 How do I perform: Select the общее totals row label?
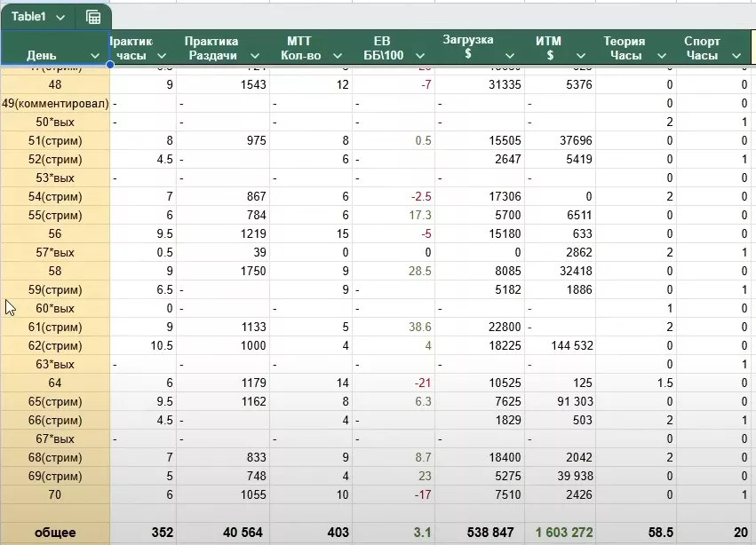tap(55, 533)
